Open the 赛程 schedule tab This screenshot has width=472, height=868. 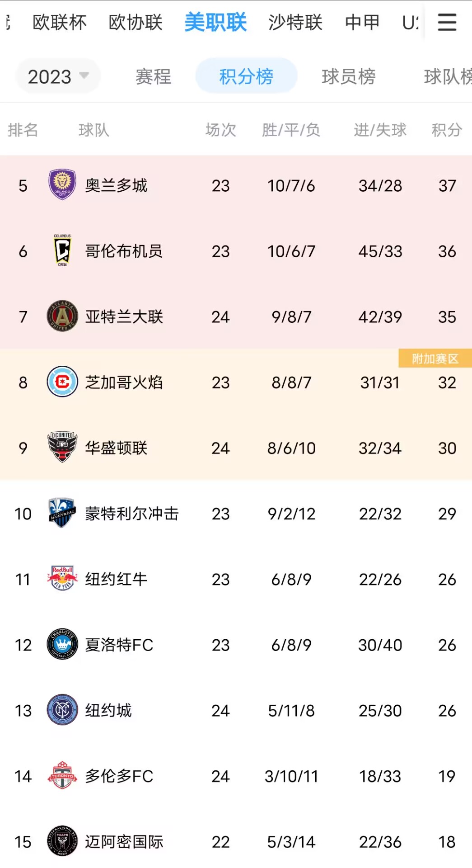tap(153, 76)
